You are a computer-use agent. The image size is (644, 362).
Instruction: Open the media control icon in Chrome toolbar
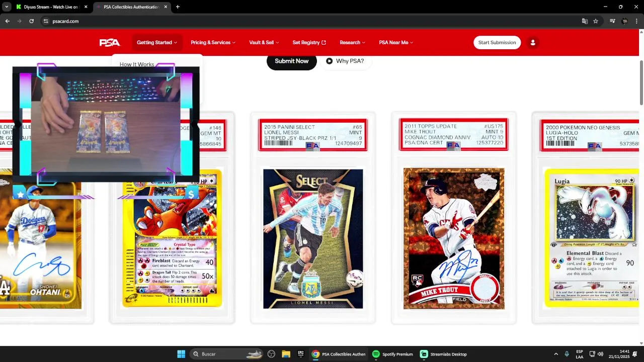[612, 21]
